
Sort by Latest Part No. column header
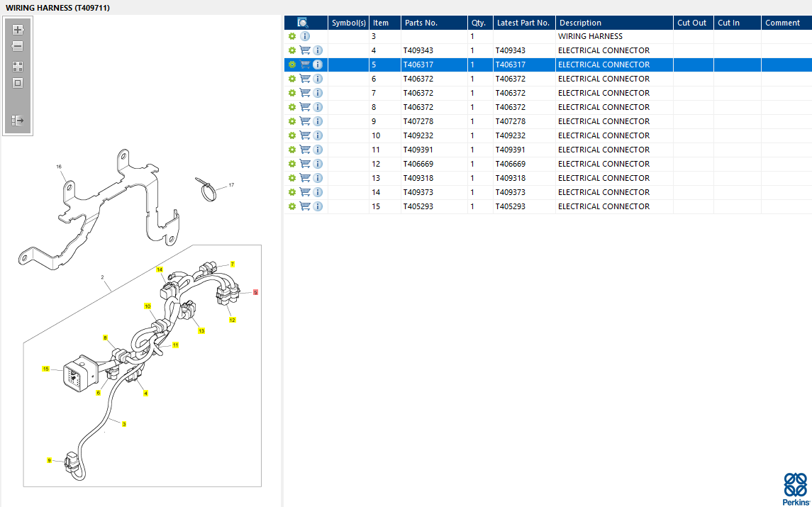[x=524, y=23]
